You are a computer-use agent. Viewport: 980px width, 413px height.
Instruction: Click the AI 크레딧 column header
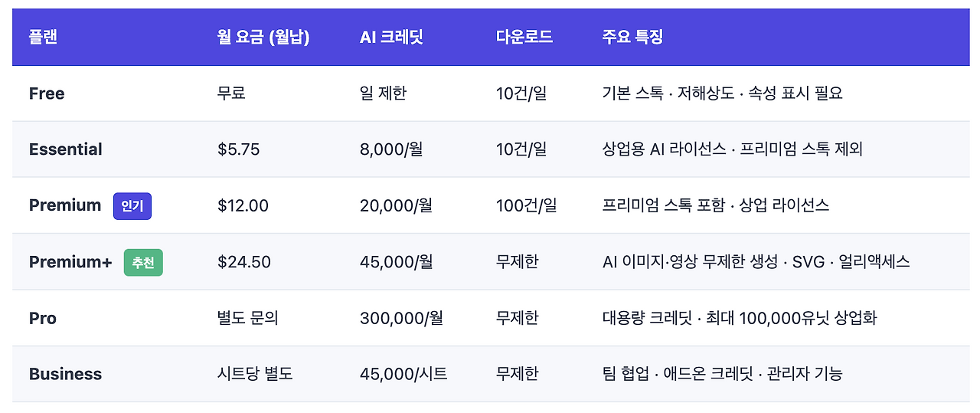tap(391, 37)
